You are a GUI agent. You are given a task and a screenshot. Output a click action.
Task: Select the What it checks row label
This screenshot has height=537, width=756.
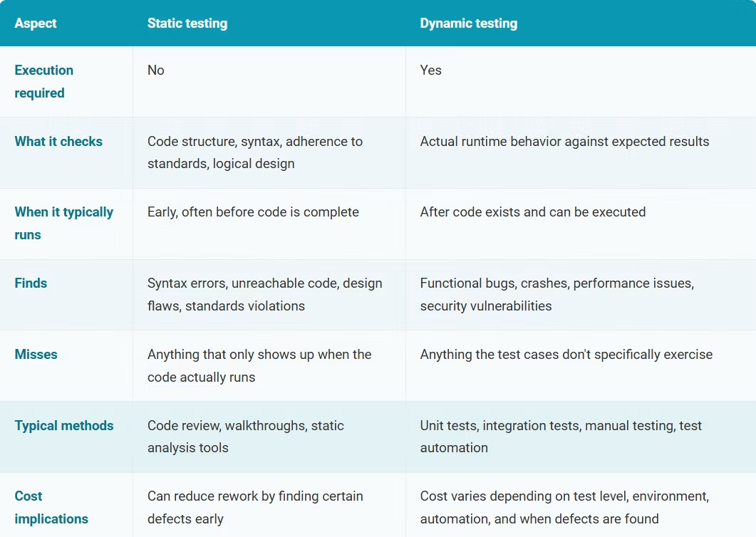(58, 141)
